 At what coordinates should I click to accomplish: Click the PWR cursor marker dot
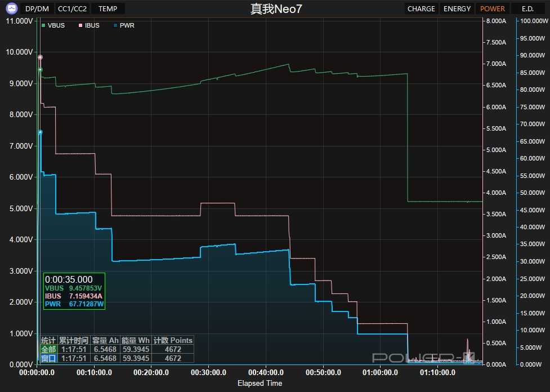pyautogui.click(x=40, y=132)
